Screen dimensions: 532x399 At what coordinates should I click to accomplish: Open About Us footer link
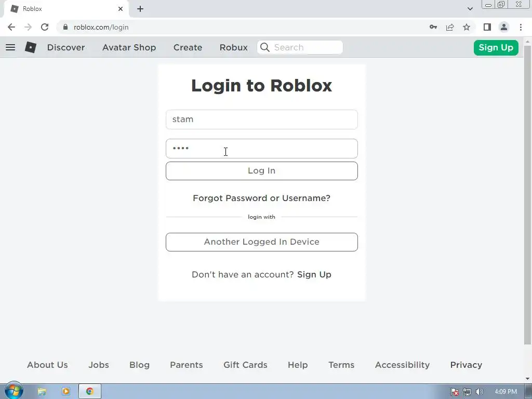(x=47, y=365)
